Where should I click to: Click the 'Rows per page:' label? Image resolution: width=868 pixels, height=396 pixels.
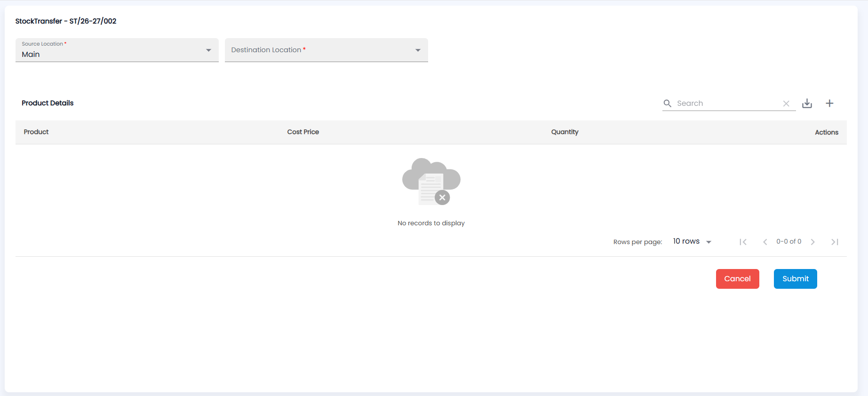(637, 242)
